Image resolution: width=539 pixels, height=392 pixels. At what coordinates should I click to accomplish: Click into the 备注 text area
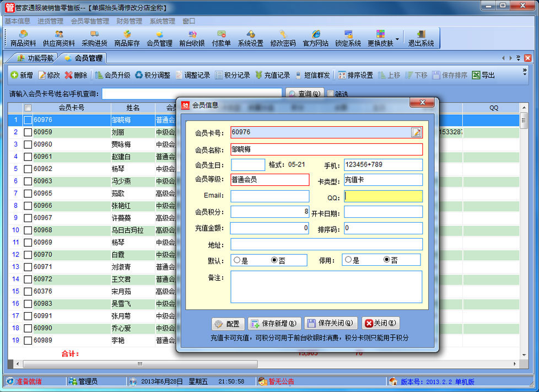326,287
